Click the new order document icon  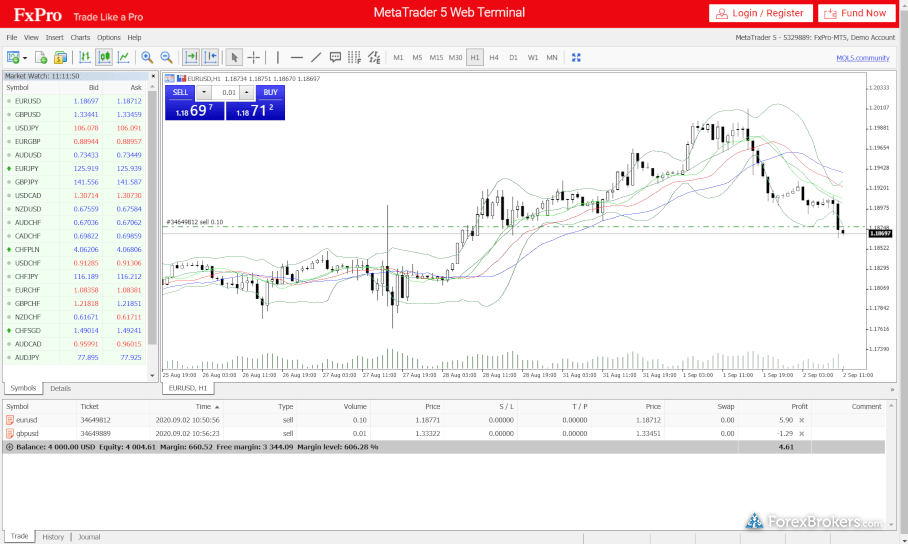(41, 57)
